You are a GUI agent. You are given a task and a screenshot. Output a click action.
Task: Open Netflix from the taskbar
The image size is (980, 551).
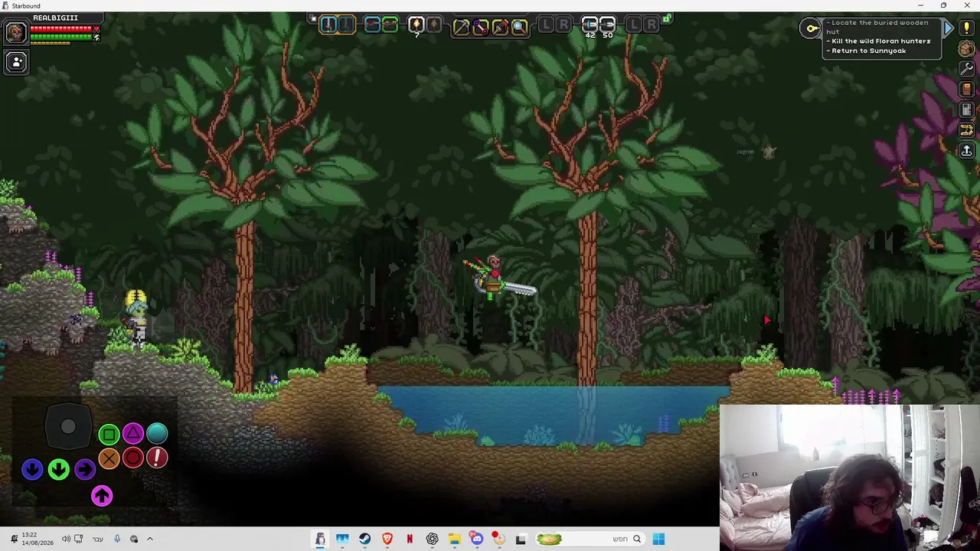[x=410, y=539]
